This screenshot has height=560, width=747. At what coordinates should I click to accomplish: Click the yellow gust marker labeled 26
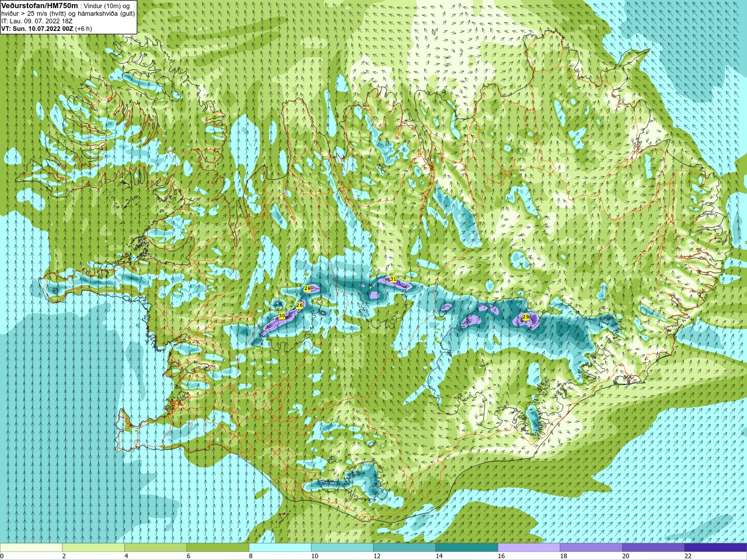(299, 306)
